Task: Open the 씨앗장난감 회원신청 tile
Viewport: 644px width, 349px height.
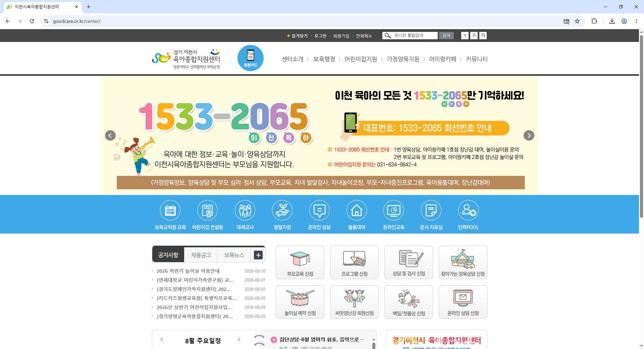Action: pos(355,302)
